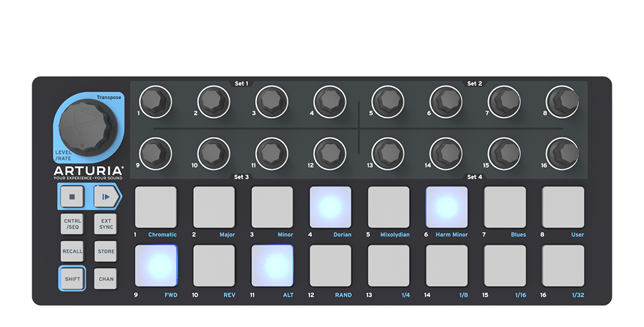Tap pad 1 Chromatic
Image resolution: width=644 pixels, height=327 pixels.
click(156, 207)
